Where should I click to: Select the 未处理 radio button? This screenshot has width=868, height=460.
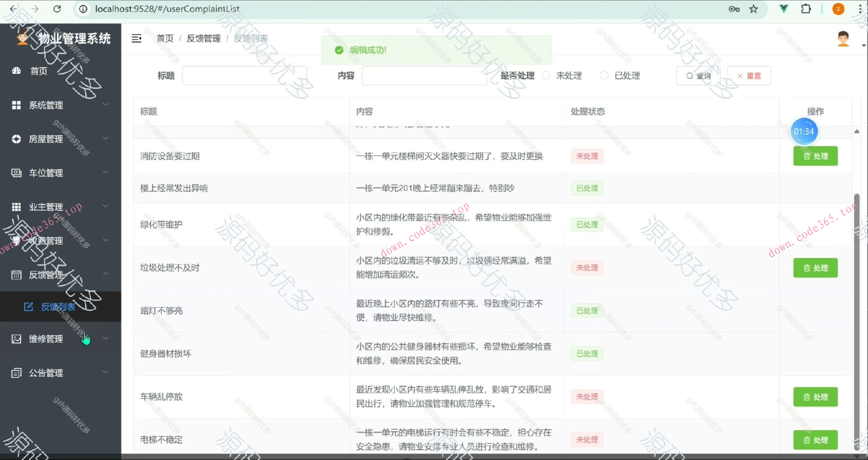[546, 75]
